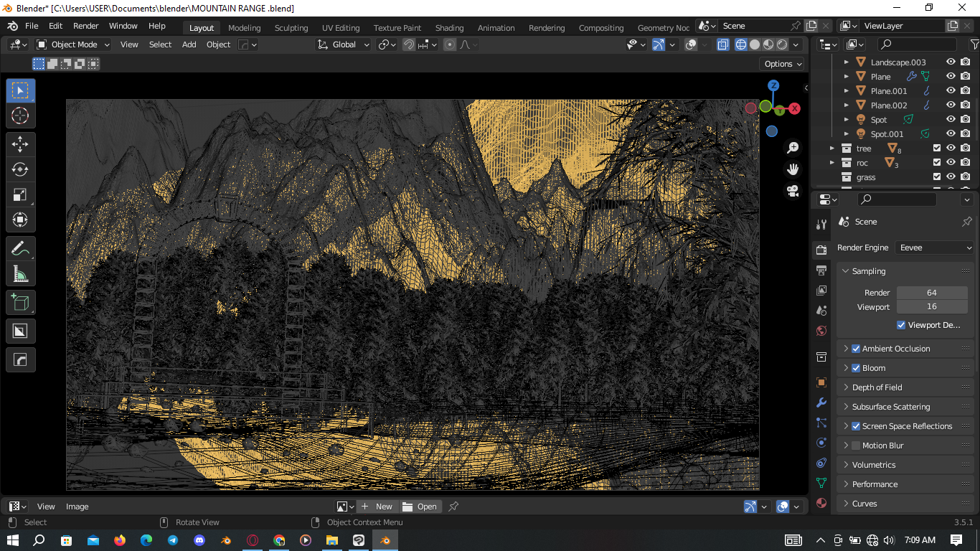Toggle Viewport Denoising checkbox
980x551 pixels.
901,325
